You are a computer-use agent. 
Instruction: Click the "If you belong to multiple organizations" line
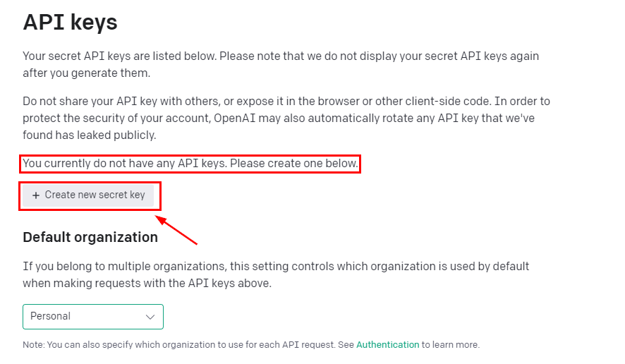point(276,267)
